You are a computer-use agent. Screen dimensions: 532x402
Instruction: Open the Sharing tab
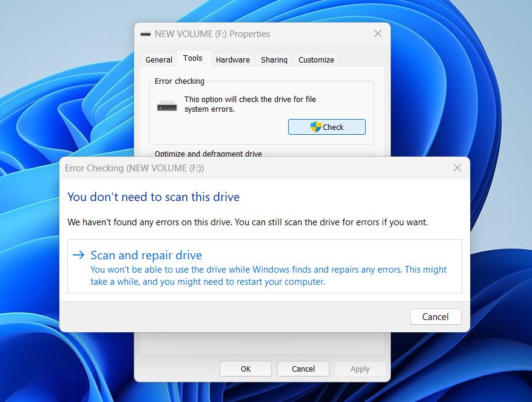tap(274, 59)
